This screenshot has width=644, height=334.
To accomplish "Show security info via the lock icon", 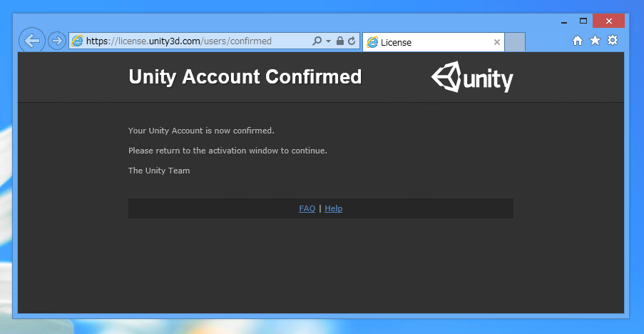I will pos(340,41).
